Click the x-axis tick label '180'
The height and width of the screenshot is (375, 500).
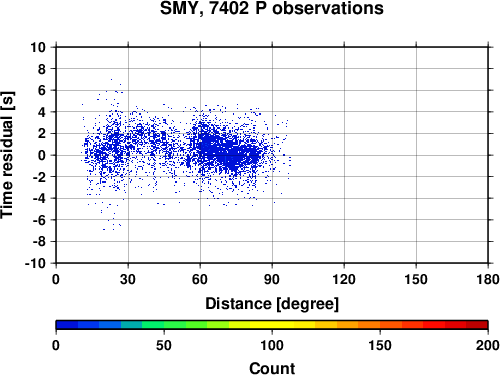coord(488,279)
